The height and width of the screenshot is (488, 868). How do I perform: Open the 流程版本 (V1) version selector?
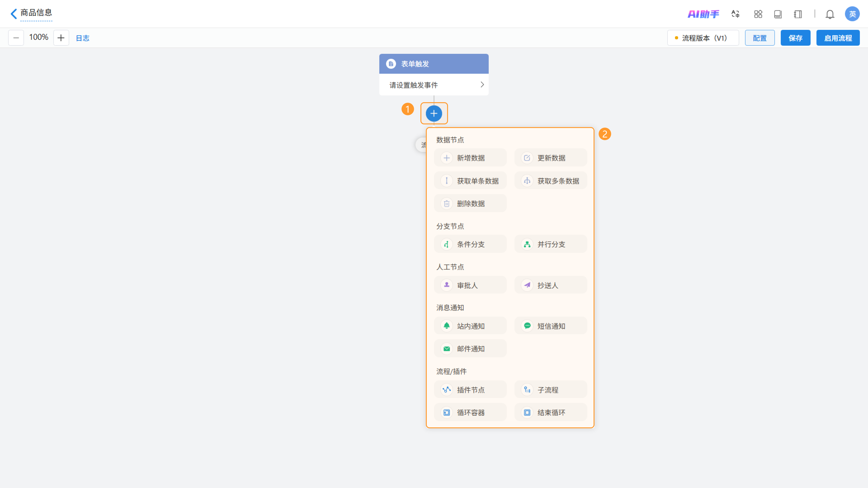[703, 38]
